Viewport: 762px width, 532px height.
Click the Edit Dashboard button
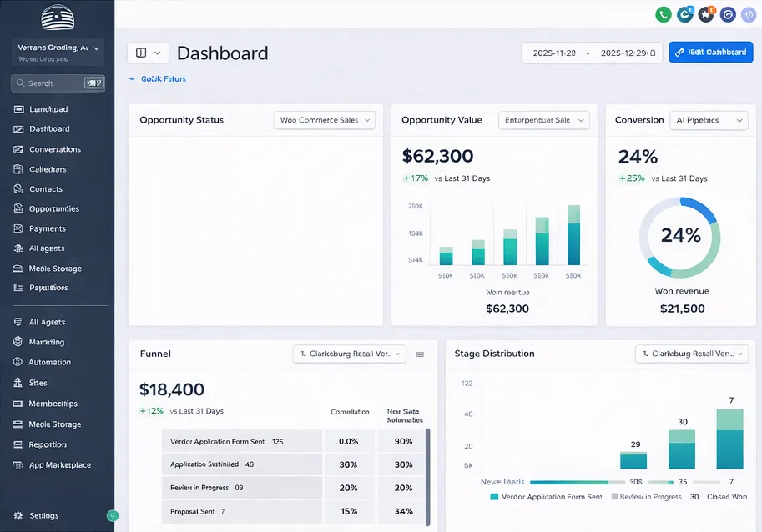tap(711, 52)
